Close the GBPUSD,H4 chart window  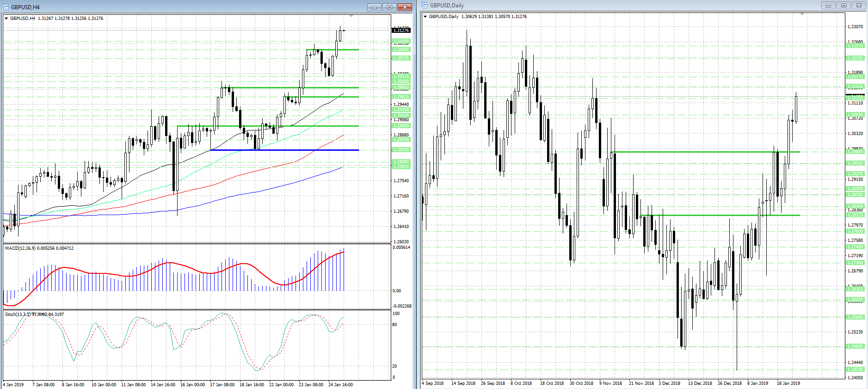pos(405,7)
